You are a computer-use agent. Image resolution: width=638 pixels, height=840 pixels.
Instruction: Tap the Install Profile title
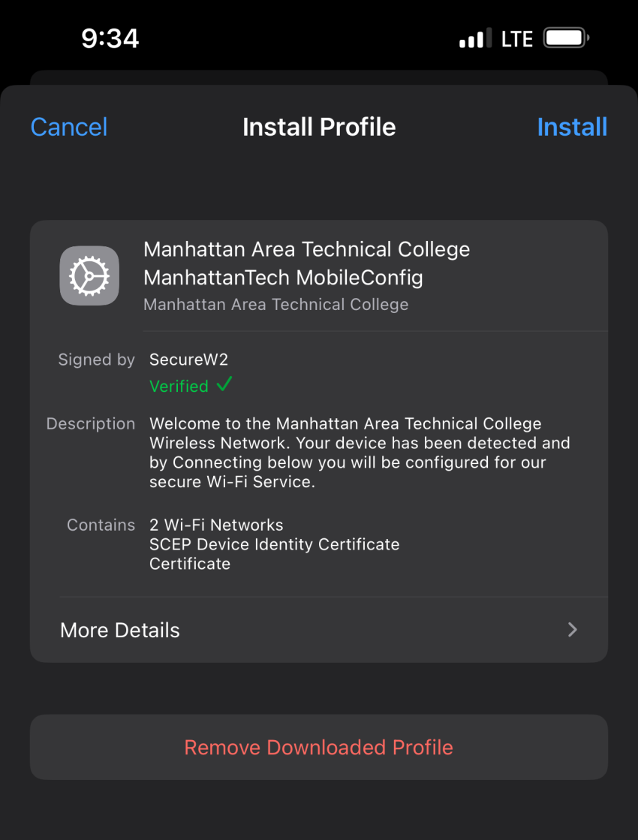point(319,127)
